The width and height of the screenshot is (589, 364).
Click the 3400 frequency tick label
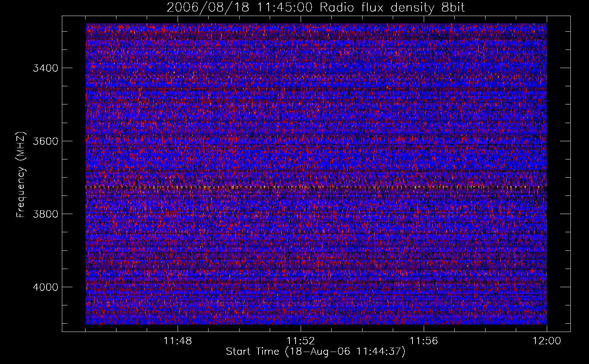coord(46,68)
